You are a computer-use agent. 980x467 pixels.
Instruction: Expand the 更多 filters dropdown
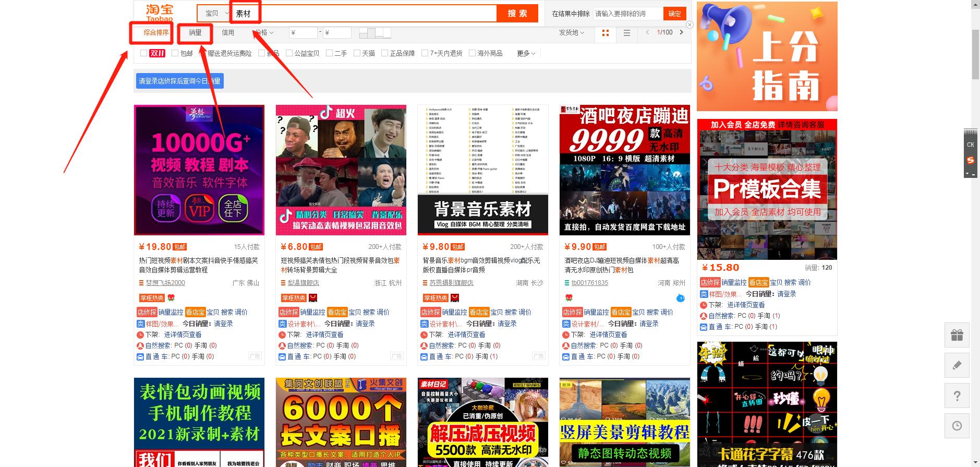(526, 53)
